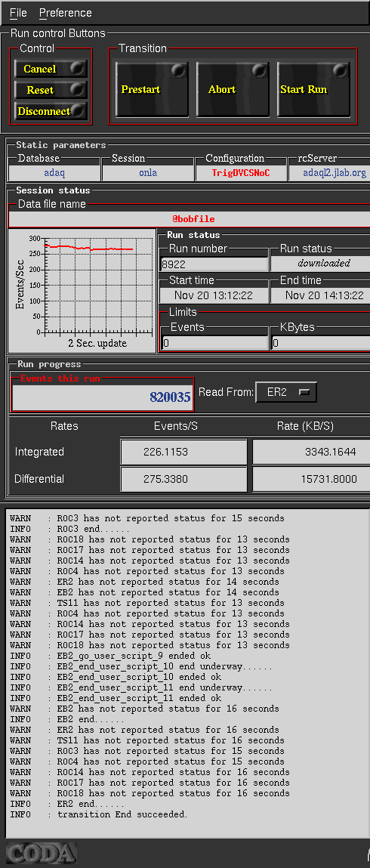370x868 pixels.
Task: Click the @bobfile data file name field
Action: [x=190, y=219]
